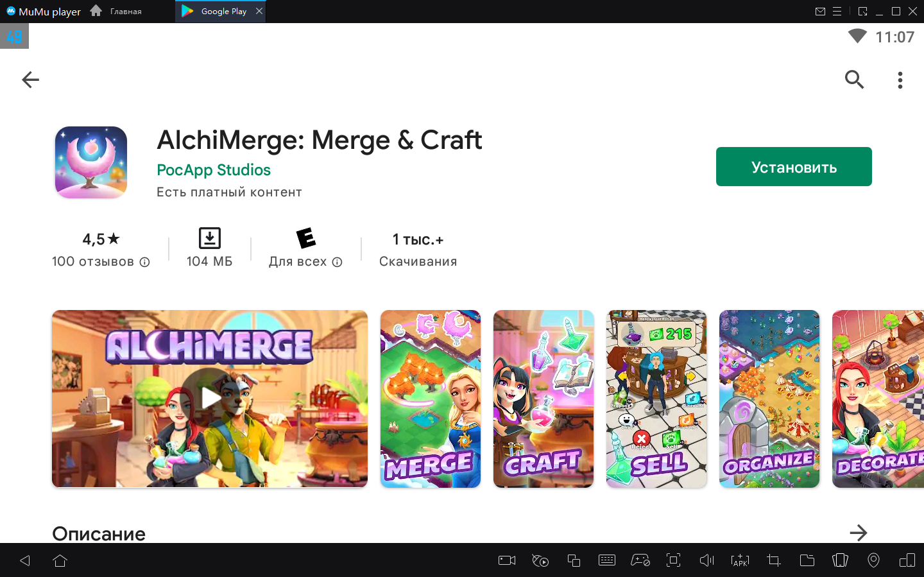Open the three-dot overflow menu
The image size is (924, 577).
900,80
